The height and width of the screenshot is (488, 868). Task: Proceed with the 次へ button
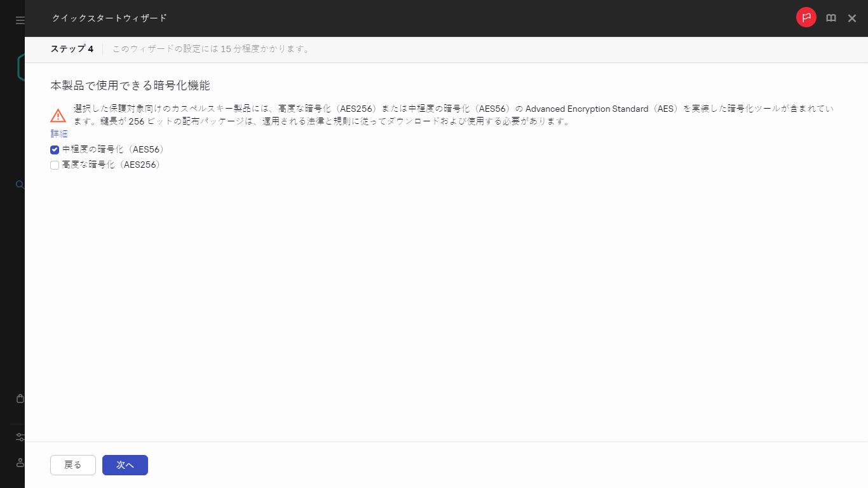(x=125, y=464)
